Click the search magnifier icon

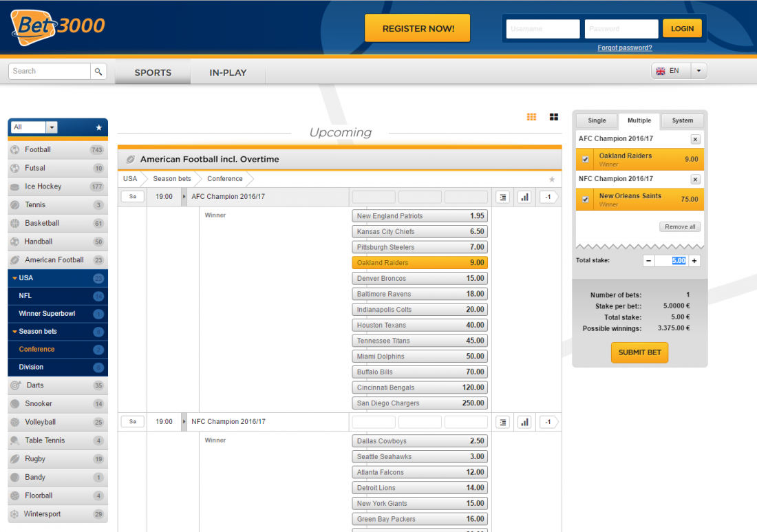[x=98, y=72]
